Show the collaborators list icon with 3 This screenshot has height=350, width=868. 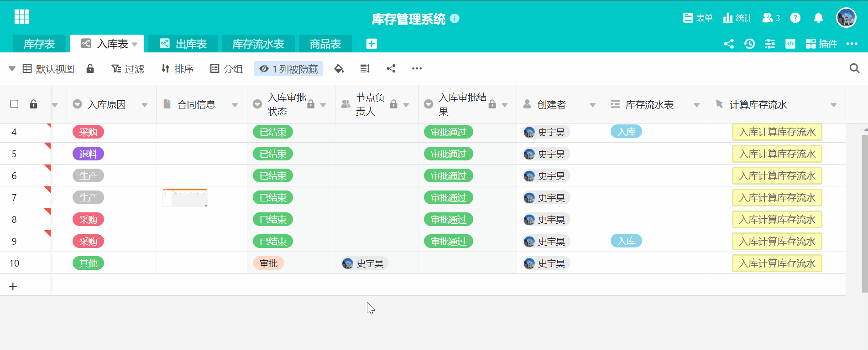(771, 18)
